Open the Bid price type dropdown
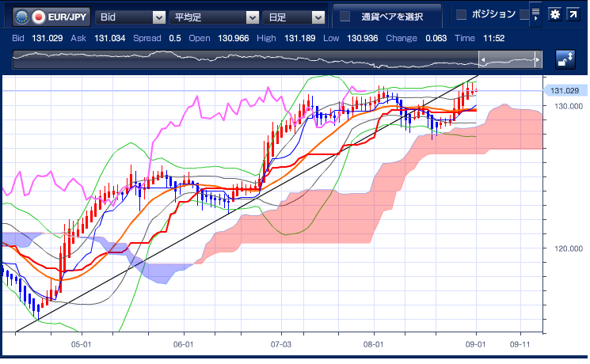The height and width of the screenshot is (364, 590). [131, 17]
